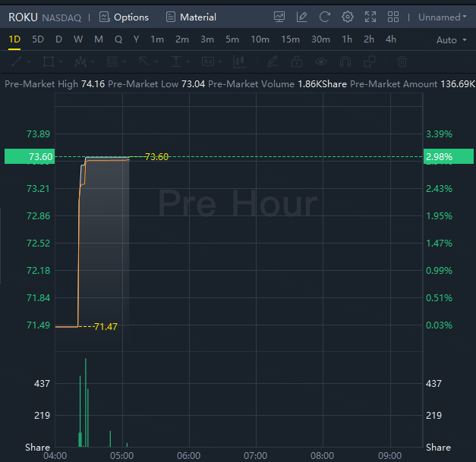The width and height of the screenshot is (476, 462).
Task: Expand the wave pattern tool options arrow
Action: pos(93,61)
